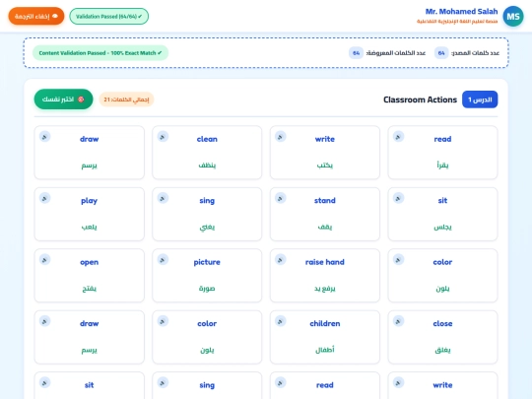Tap speaker icon on raise hand card
The width and height of the screenshot is (532, 399).
point(280,260)
